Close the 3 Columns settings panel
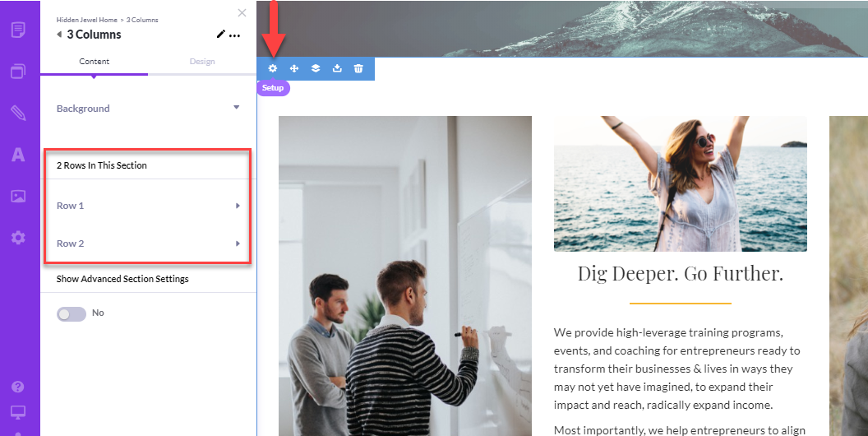 tap(242, 12)
